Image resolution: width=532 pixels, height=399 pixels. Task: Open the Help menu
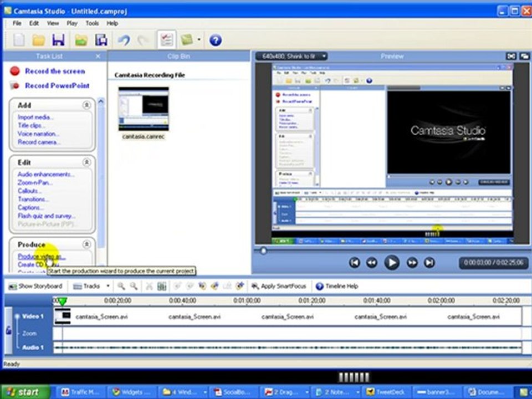(112, 23)
